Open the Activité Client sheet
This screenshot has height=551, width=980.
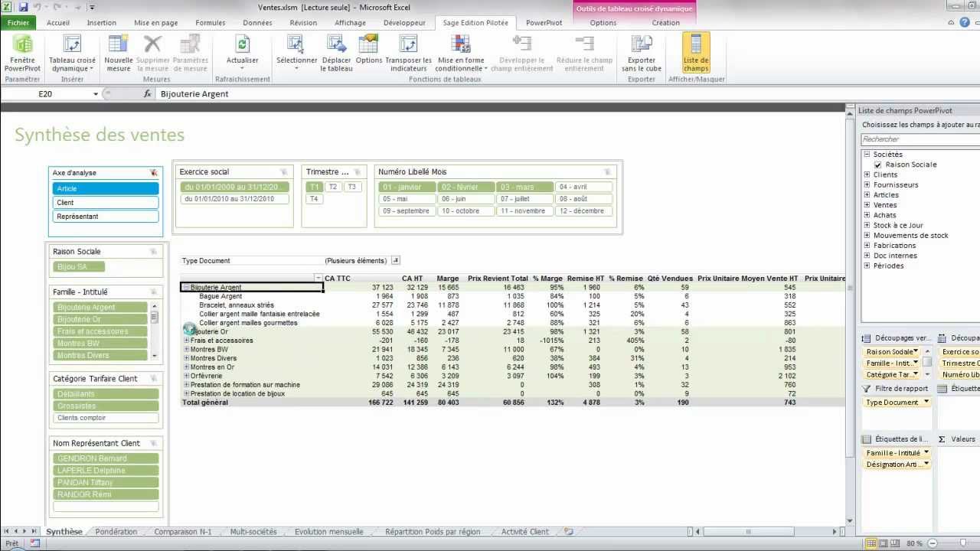tap(524, 532)
